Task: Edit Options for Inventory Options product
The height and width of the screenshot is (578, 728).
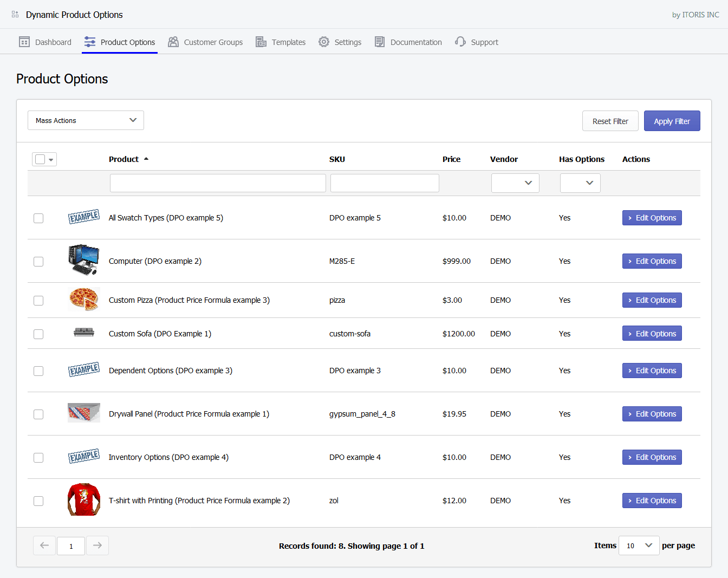Action: [652, 457]
